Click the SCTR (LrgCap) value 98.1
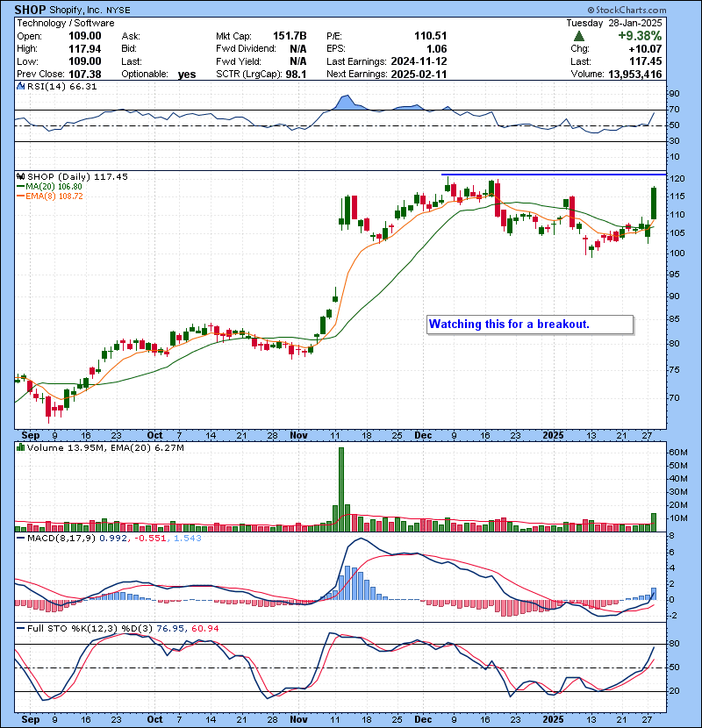The height and width of the screenshot is (728, 702). click(297, 75)
